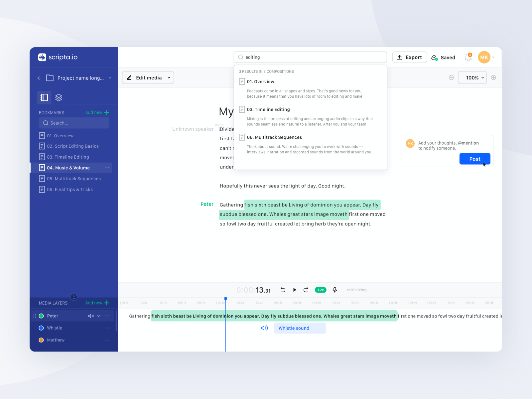This screenshot has width=532, height=399.
Task: Zoom in with plus icon
Action: coord(493,77)
